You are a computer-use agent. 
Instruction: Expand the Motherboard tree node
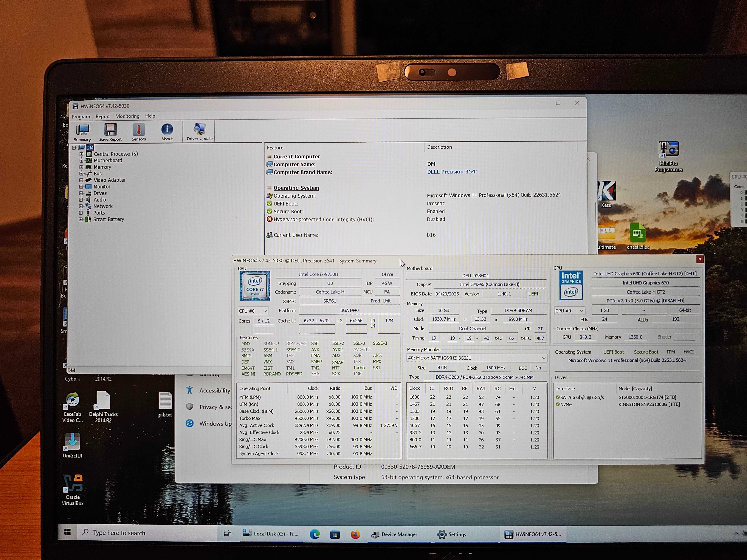tap(81, 160)
